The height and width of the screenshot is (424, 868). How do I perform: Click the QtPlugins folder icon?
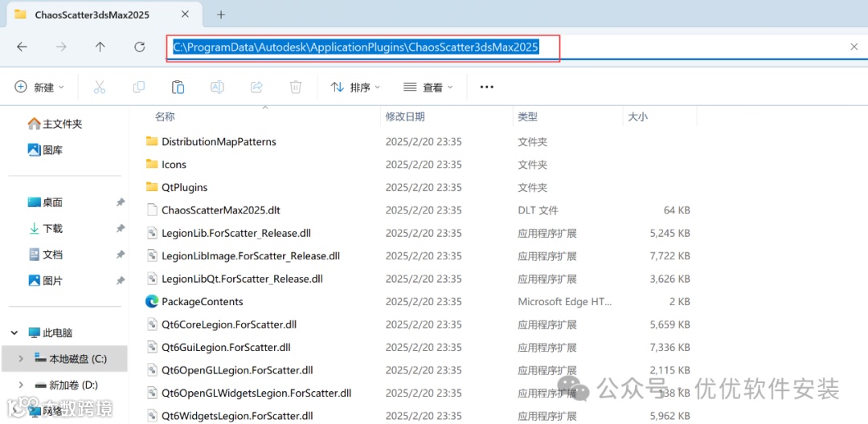152,187
